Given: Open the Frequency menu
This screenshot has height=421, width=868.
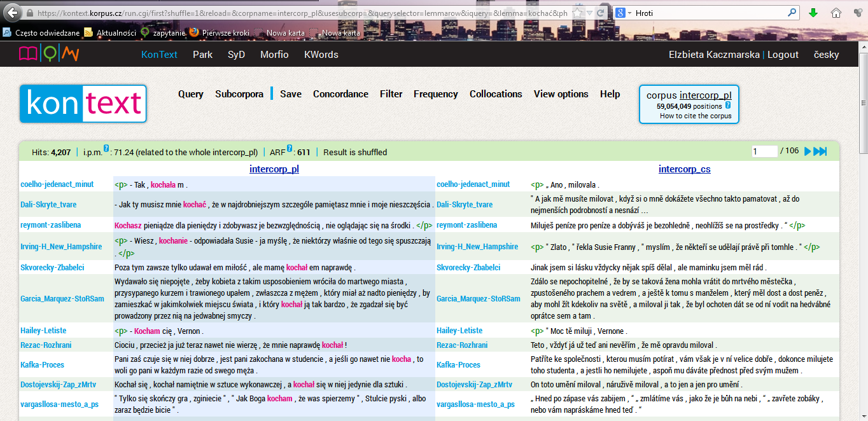Looking at the screenshot, I should pos(436,94).
